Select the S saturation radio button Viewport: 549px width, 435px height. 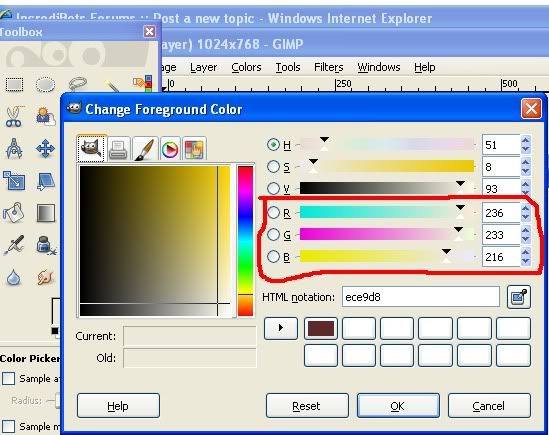273,167
